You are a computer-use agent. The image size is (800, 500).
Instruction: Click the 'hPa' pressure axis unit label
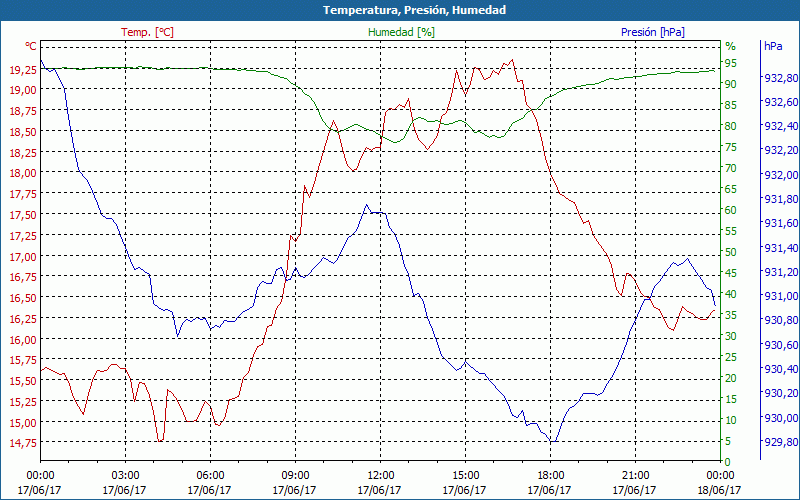[773, 46]
